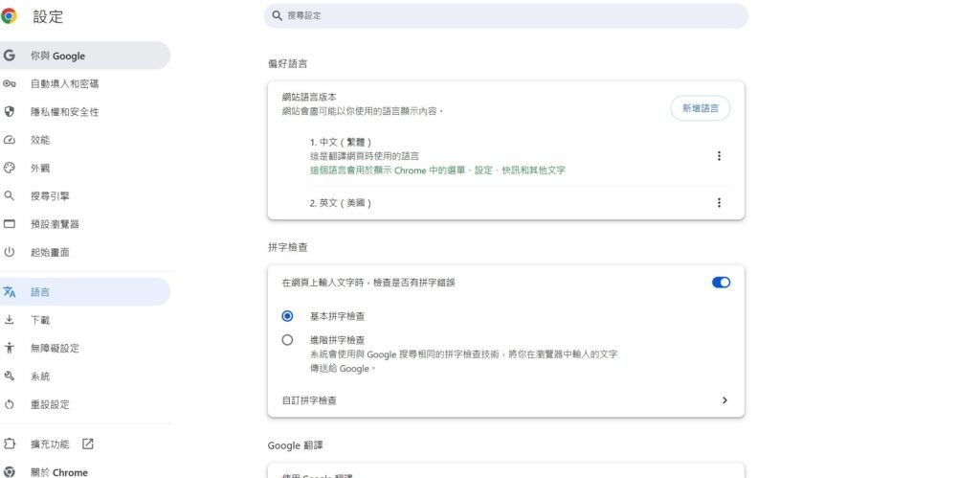Open 隱私權和安全性 settings
The image size is (980, 478).
click(x=85, y=112)
